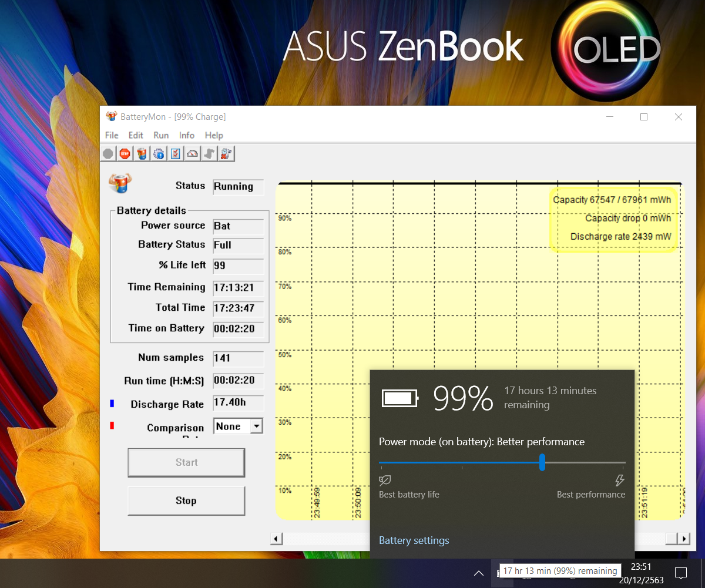The width and height of the screenshot is (705, 588).
Task: Click the Discharge Rate value 17.40h
Action: coord(238,403)
